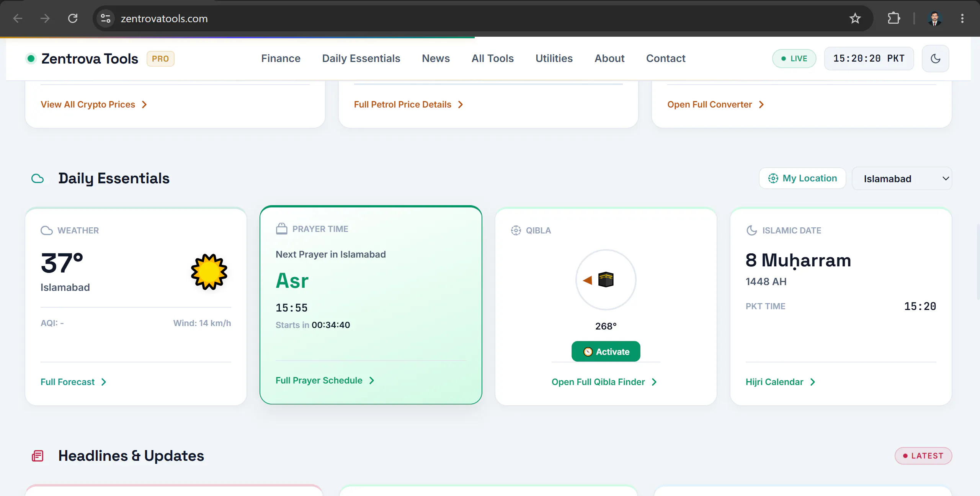This screenshot has width=980, height=496.
Task: Open the Daily Essentials nav item
Action: (x=361, y=58)
